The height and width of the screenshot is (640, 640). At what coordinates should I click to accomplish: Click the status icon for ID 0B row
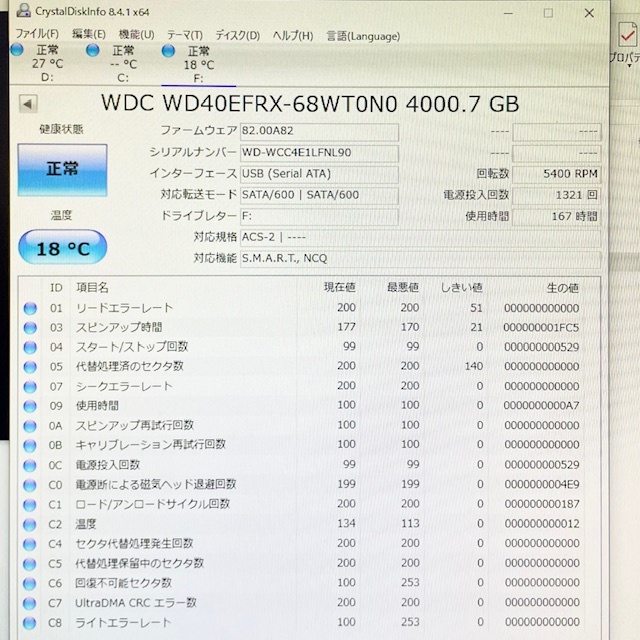pyautogui.click(x=30, y=445)
